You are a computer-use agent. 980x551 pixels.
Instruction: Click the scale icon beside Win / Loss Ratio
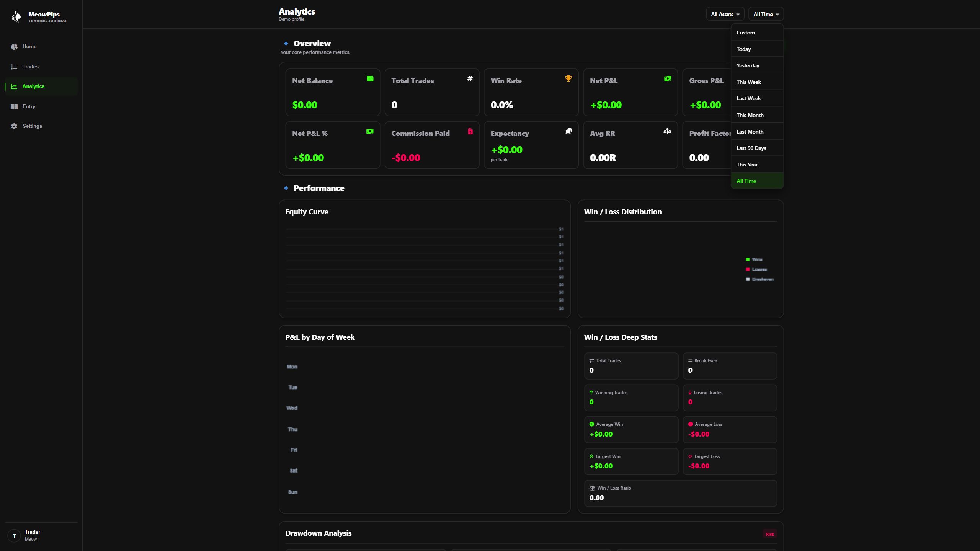(592, 488)
